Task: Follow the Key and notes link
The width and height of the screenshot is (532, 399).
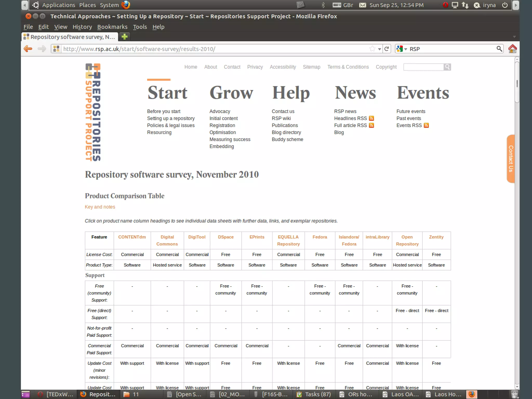Action: (100, 207)
